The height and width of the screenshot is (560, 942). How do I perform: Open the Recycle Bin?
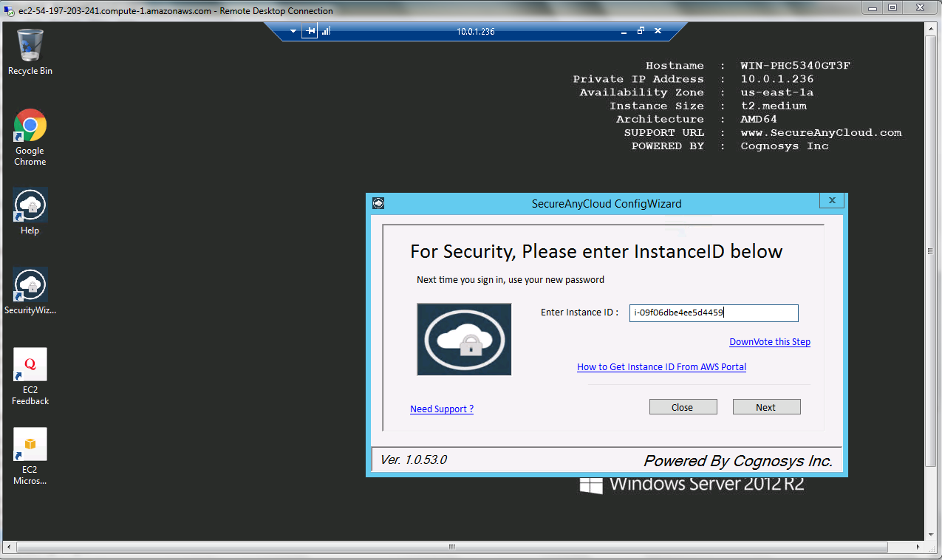coord(30,44)
